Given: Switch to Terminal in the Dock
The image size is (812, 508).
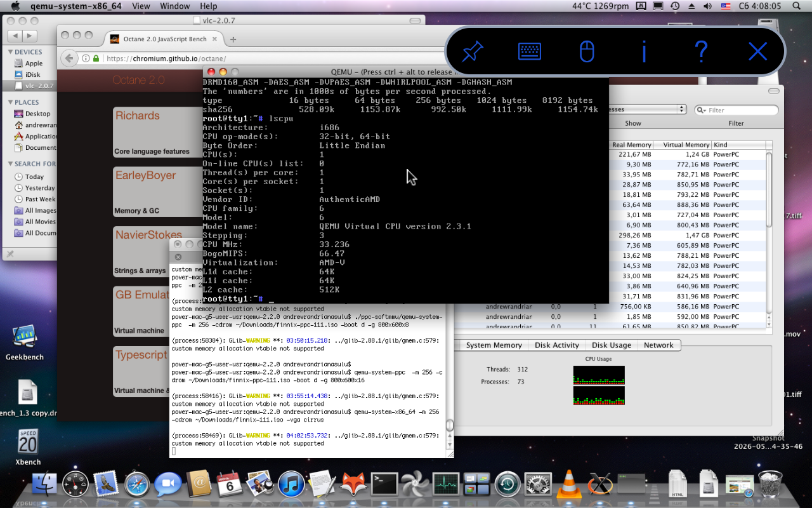Looking at the screenshot, I should (x=384, y=484).
